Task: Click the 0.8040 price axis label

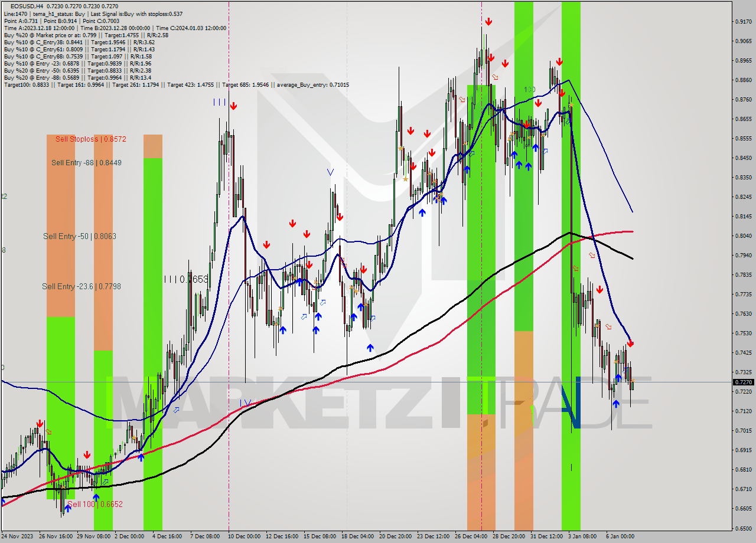Action: pyautogui.click(x=743, y=236)
